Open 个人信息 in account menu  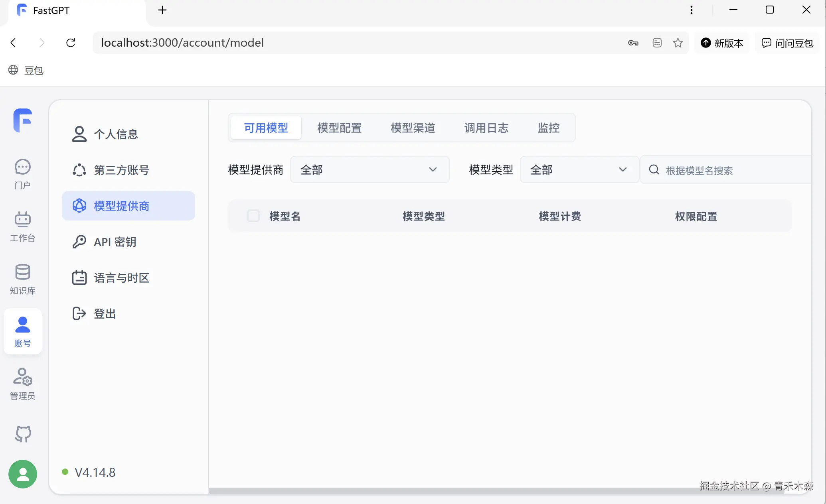pos(116,134)
